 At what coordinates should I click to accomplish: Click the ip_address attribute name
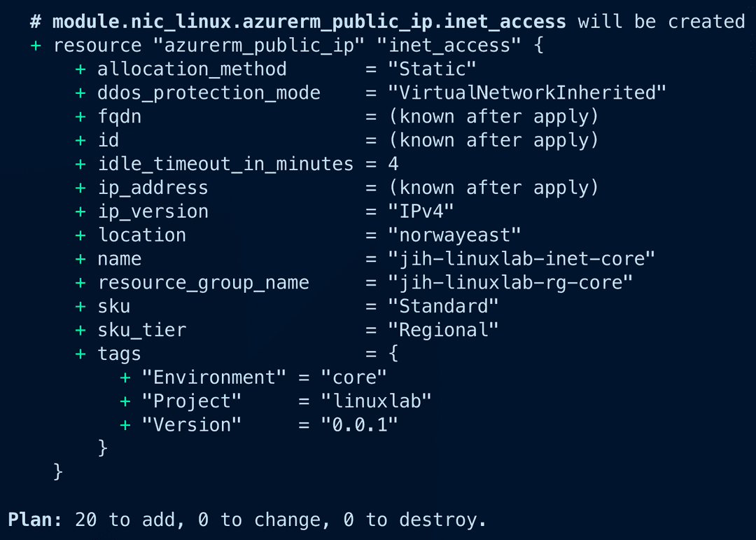pos(153,188)
